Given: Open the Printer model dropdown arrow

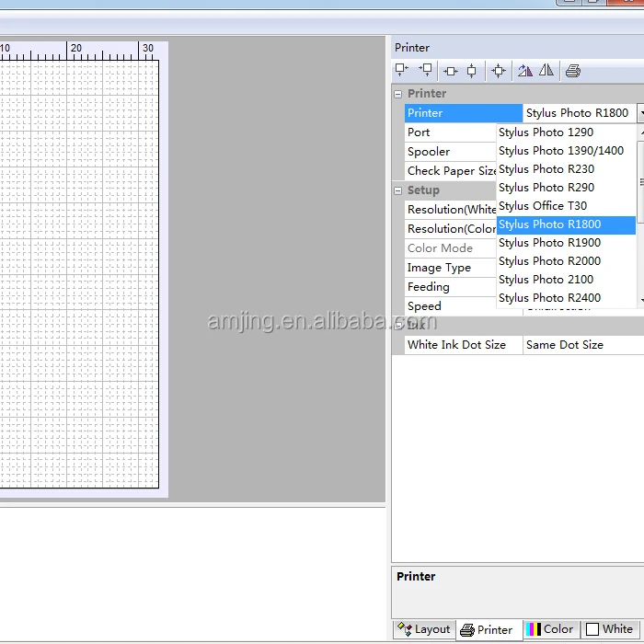Looking at the screenshot, I should point(641,113).
